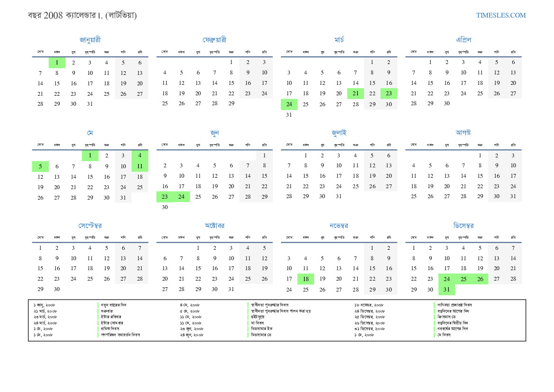Click legend entry মিডসামার ইভ

tap(262, 329)
